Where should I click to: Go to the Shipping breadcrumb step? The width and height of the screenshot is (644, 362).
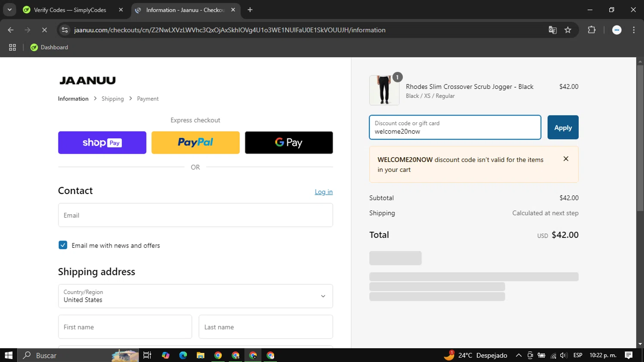coord(112,99)
